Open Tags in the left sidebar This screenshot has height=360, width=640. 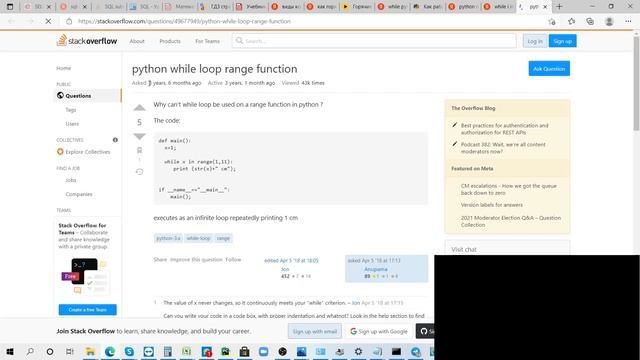pos(71,110)
